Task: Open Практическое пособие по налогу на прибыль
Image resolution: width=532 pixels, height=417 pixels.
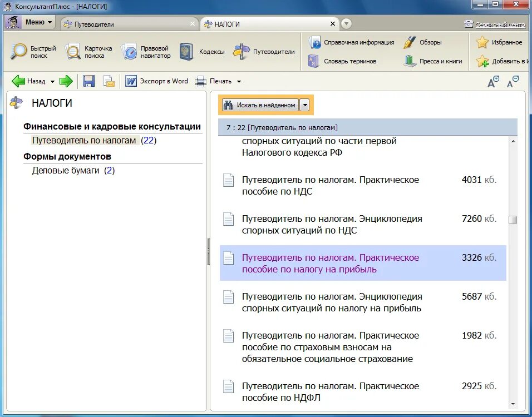Action: [330, 264]
